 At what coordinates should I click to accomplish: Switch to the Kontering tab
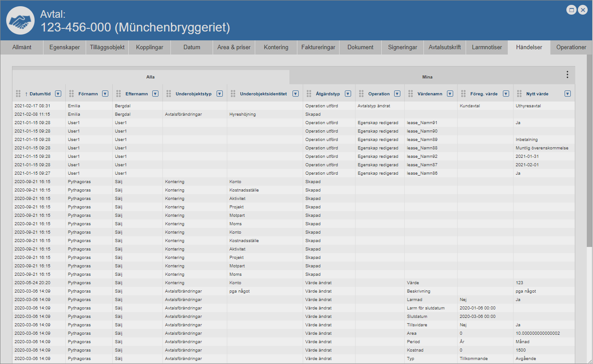(x=276, y=47)
